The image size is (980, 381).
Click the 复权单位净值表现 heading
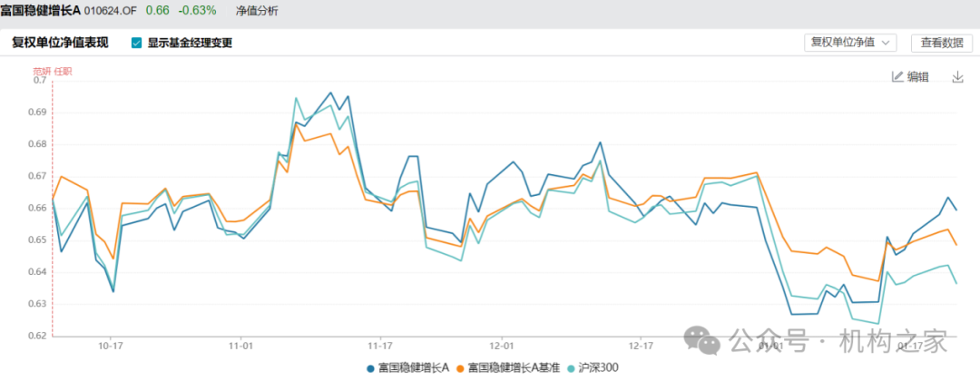[x=60, y=44]
